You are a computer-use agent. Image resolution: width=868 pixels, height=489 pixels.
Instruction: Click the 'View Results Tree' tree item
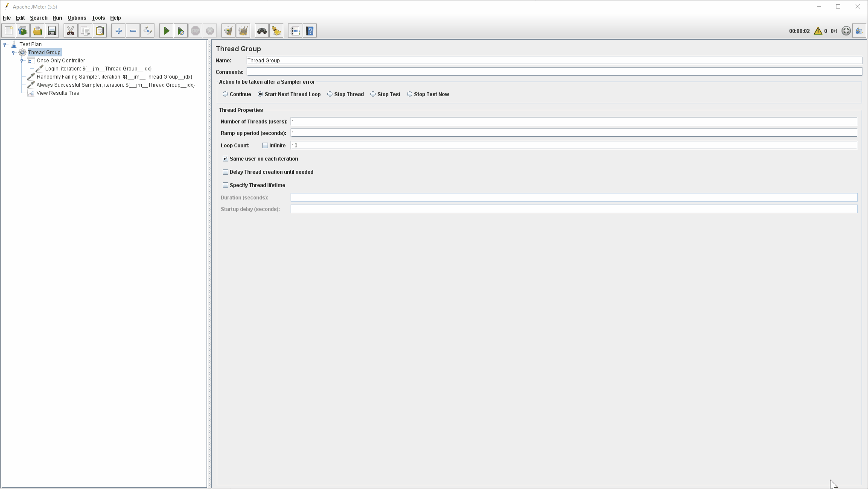click(58, 92)
